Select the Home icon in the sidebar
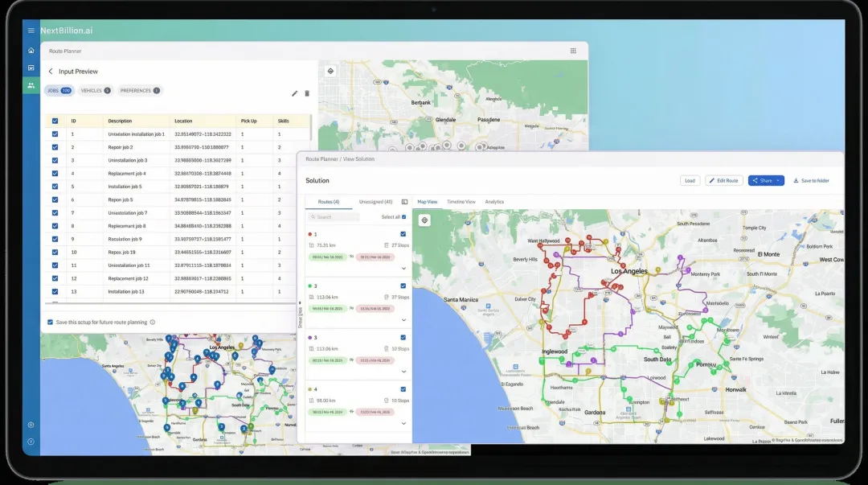This screenshot has width=868, height=485. tap(31, 50)
